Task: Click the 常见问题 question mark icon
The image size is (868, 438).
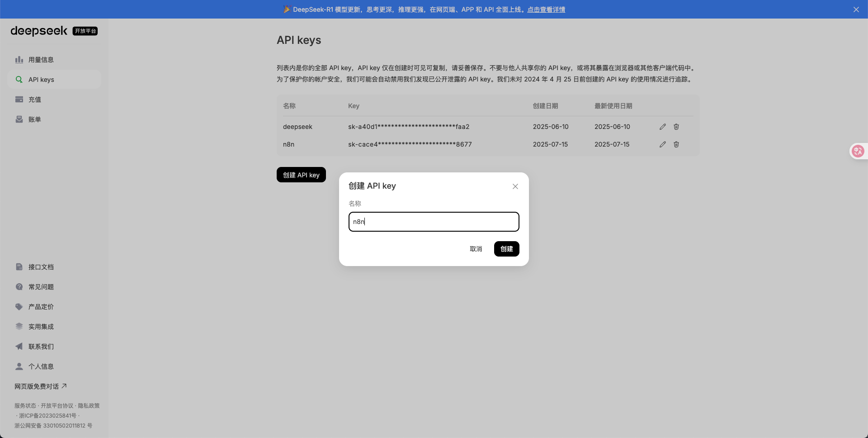Action: coord(19,287)
